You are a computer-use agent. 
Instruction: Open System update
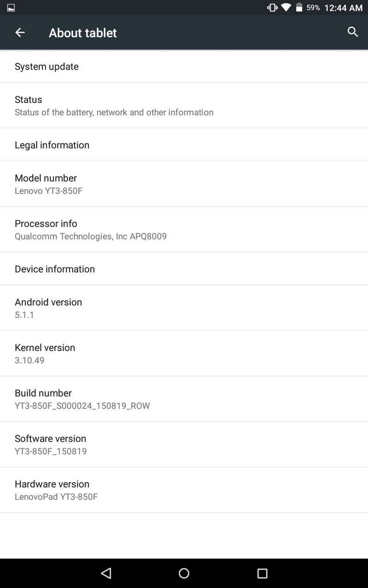(x=184, y=67)
